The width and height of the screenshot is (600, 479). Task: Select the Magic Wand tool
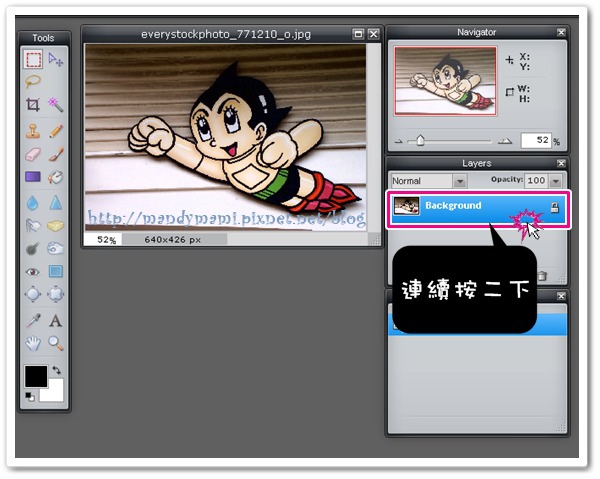56,104
